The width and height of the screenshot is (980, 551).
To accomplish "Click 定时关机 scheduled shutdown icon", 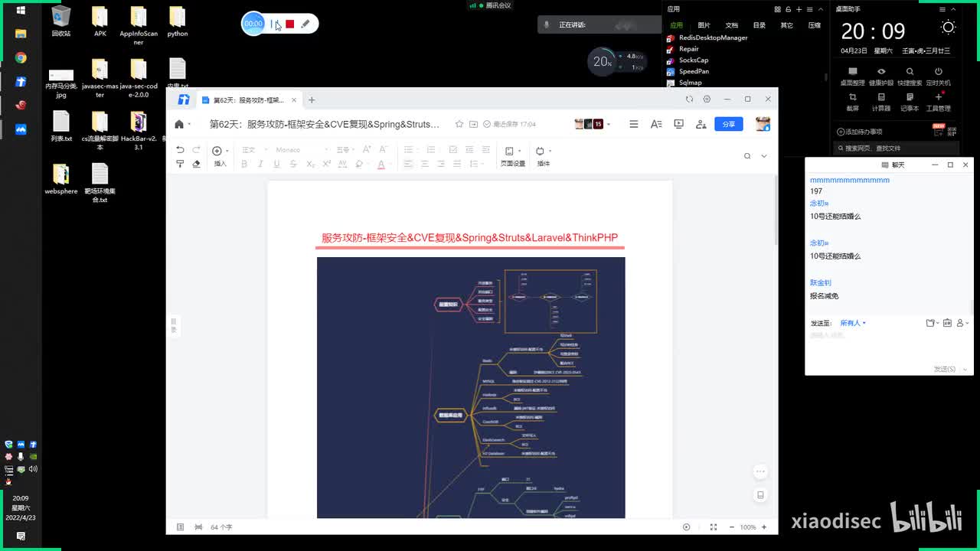I will [x=938, y=75].
